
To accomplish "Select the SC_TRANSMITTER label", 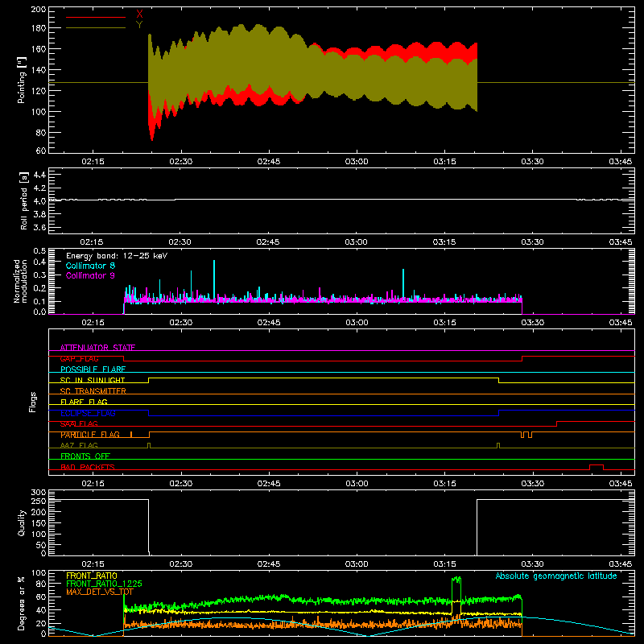I will [93, 391].
